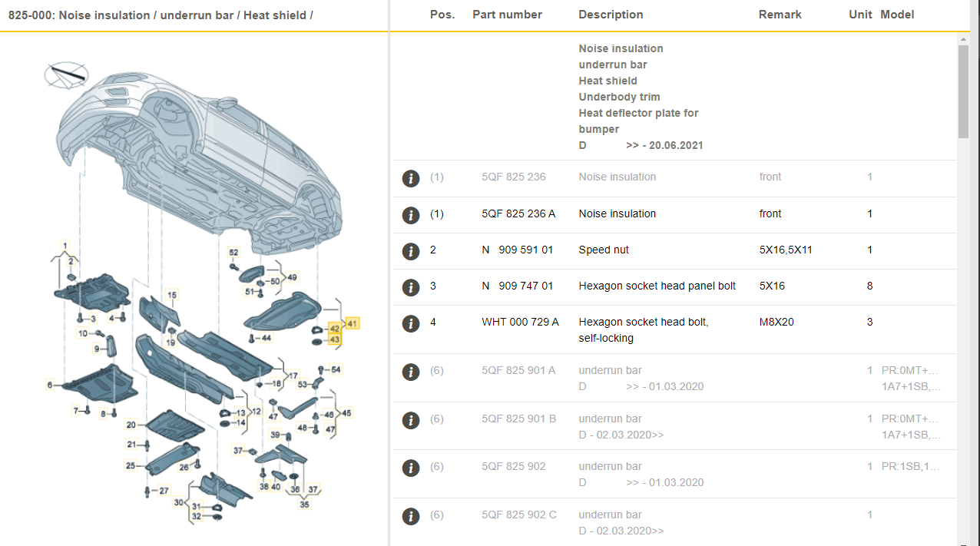Click part number WHT 000 729 A
This screenshot has width=980, height=546.
click(x=520, y=322)
